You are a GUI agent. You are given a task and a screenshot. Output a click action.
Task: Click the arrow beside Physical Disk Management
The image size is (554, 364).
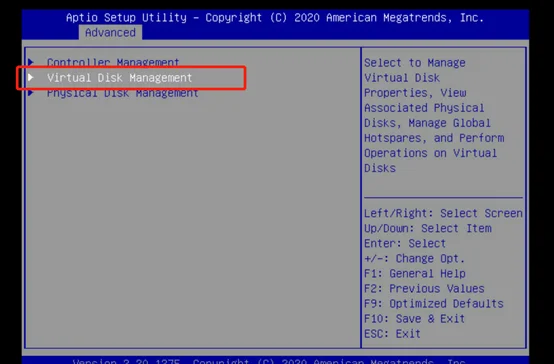(x=31, y=93)
